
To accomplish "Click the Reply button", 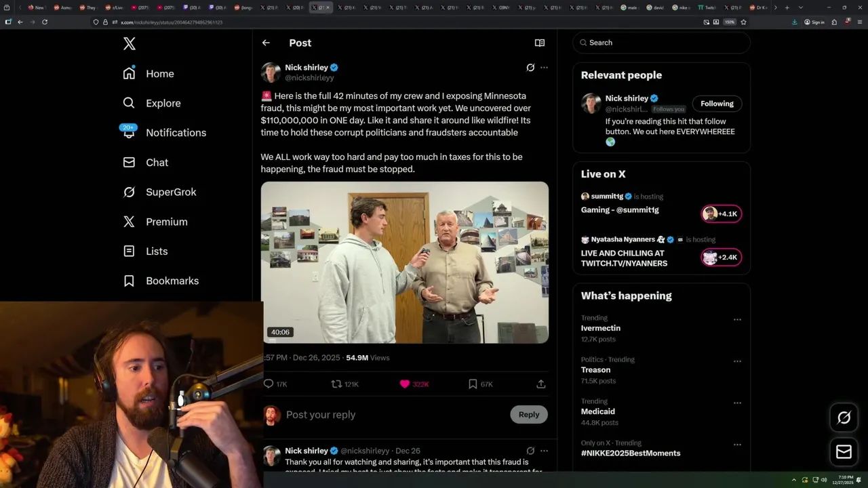I will click(x=529, y=415).
